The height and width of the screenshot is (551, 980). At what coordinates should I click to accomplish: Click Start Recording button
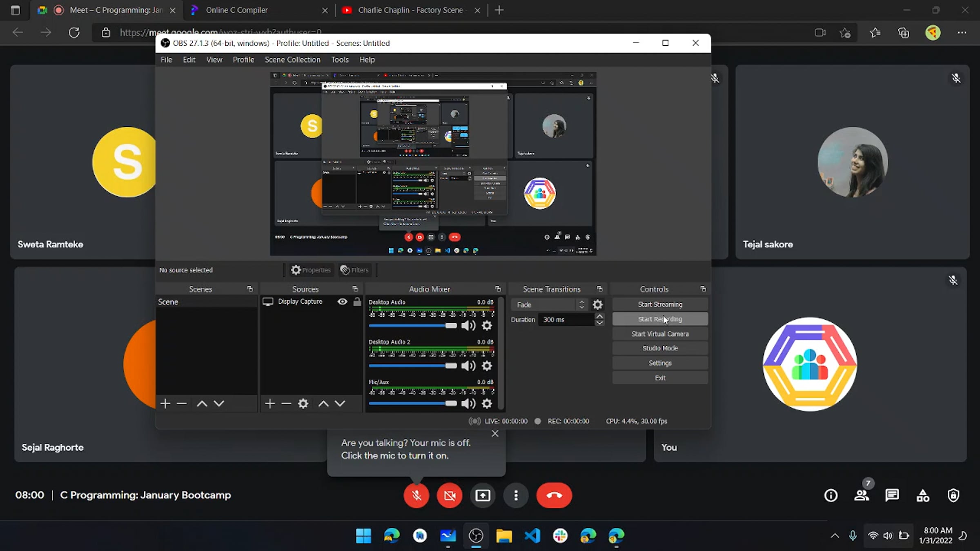pos(660,319)
